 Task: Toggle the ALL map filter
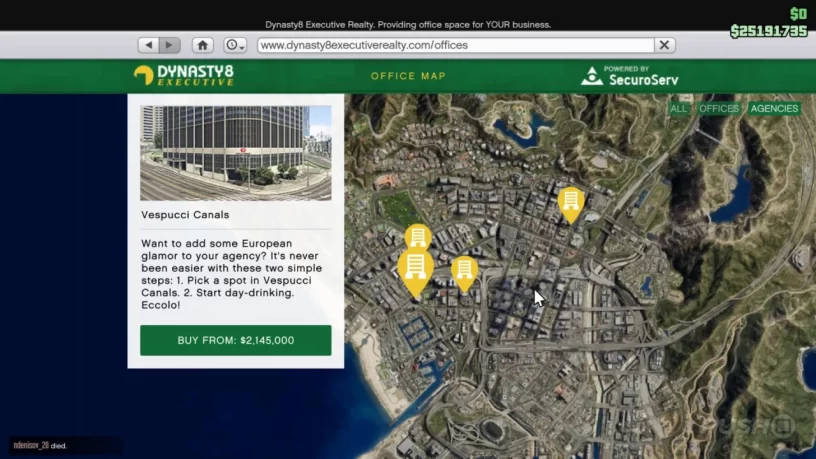tap(679, 109)
